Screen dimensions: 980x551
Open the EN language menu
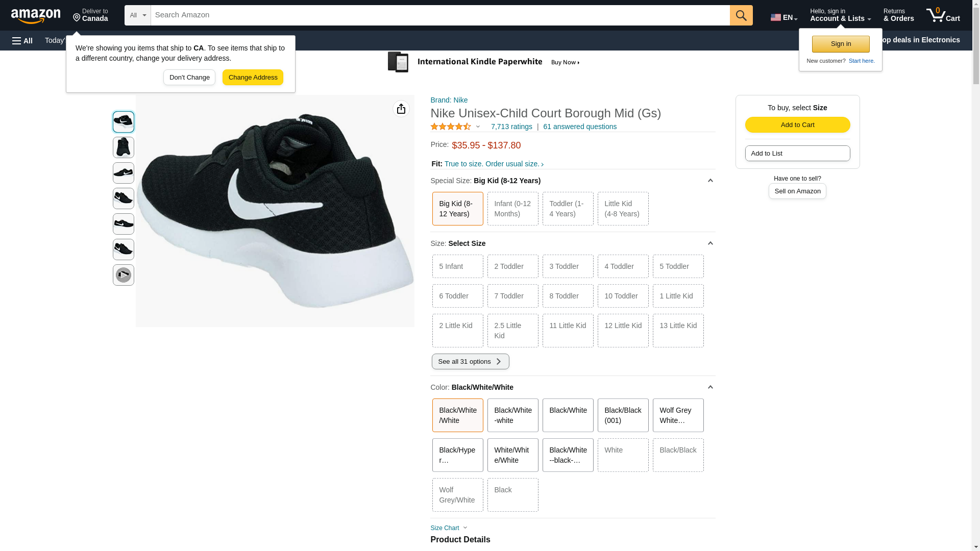(x=783, y=17)
